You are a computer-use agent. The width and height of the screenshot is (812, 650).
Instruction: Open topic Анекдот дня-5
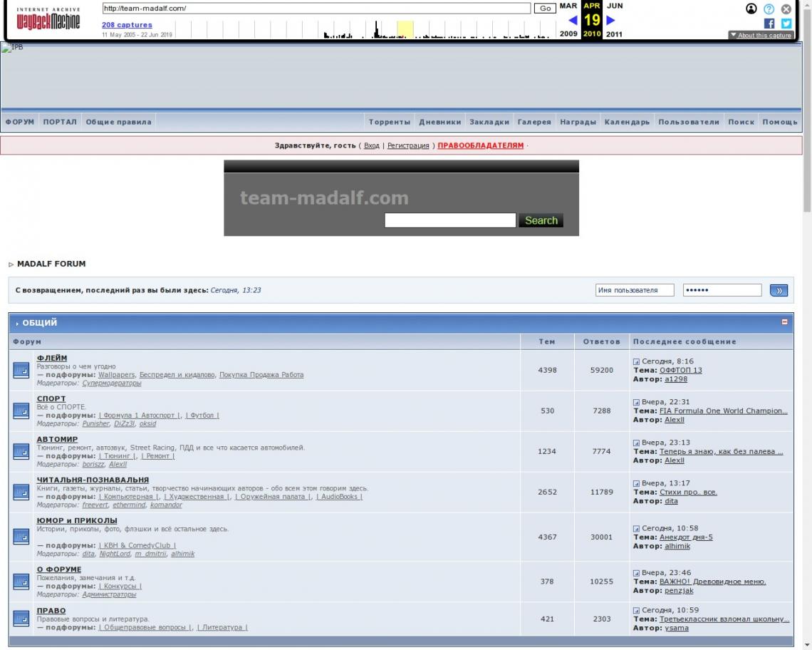coord(686,537)
